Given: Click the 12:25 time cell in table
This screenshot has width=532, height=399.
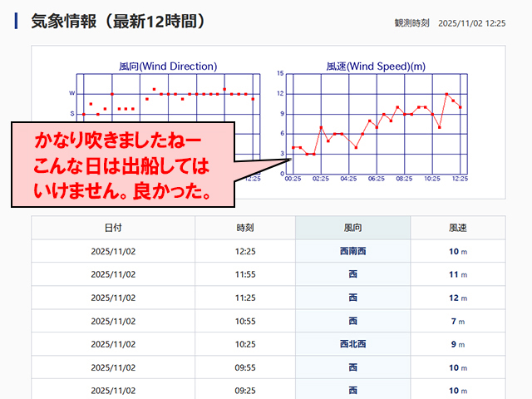Looking at the screenshot, I should [x=245, y=251].
